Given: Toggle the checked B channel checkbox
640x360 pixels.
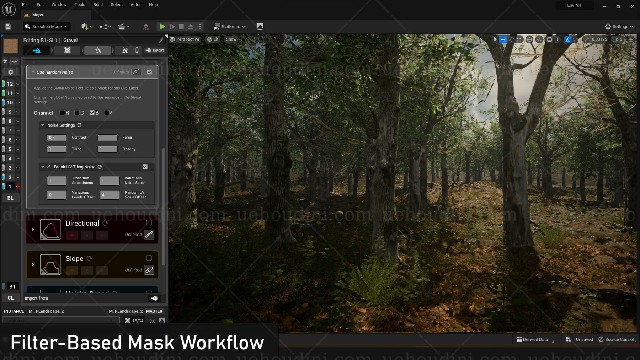Looking at the screenshot, I should (92, 113).
